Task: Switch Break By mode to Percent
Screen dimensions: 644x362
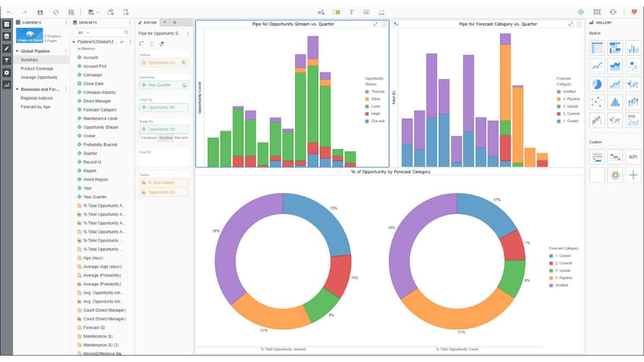Action: tap(181, 138)
